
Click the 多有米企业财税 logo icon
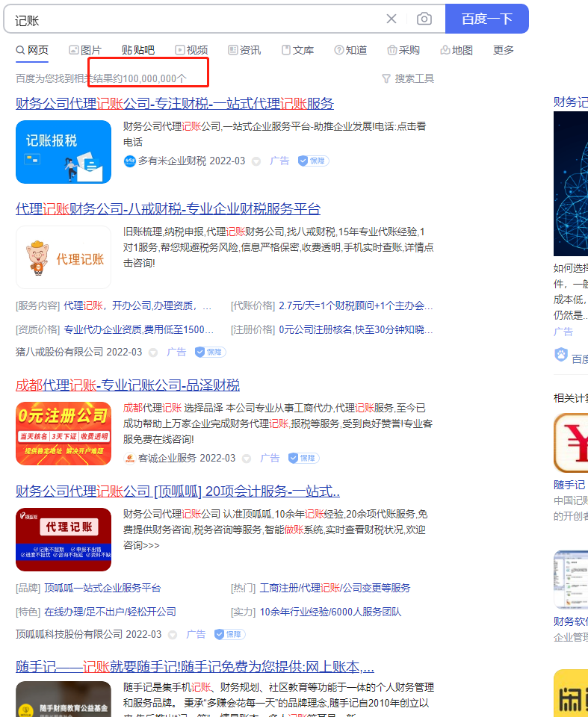tap(129, 161)
